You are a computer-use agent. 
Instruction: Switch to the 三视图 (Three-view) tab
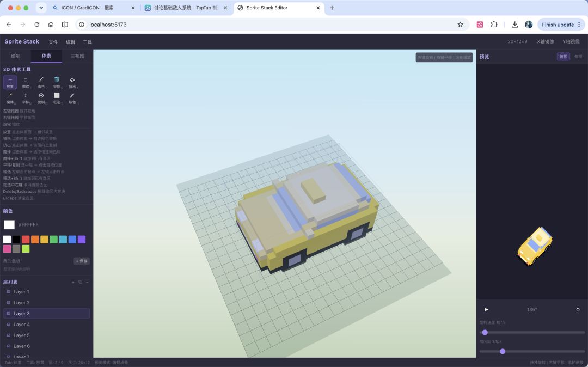(77, 56)
